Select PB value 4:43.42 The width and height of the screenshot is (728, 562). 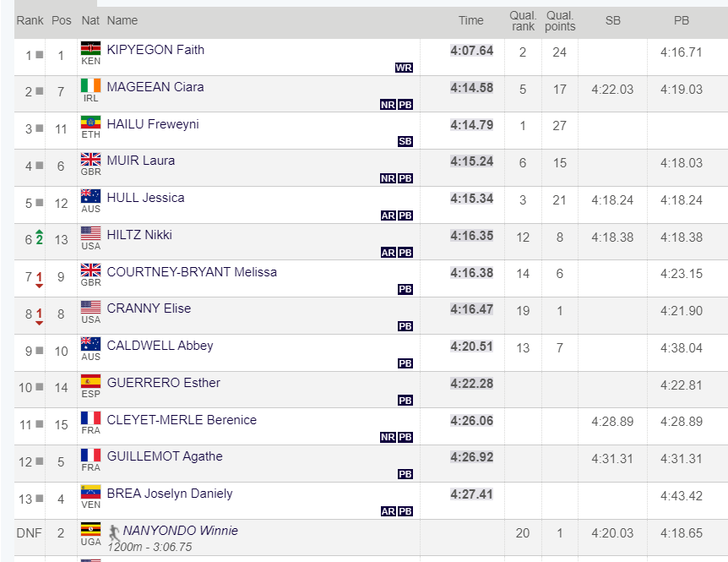[682, 496]
